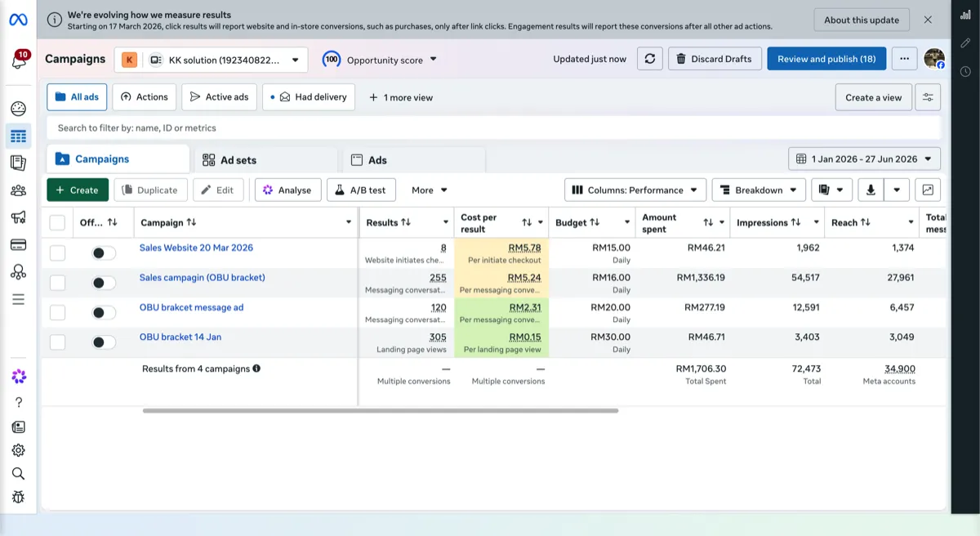Viewport: 980px width, 536px height.
Task: Open the three-dot more options button
Action: click(904, 59)
